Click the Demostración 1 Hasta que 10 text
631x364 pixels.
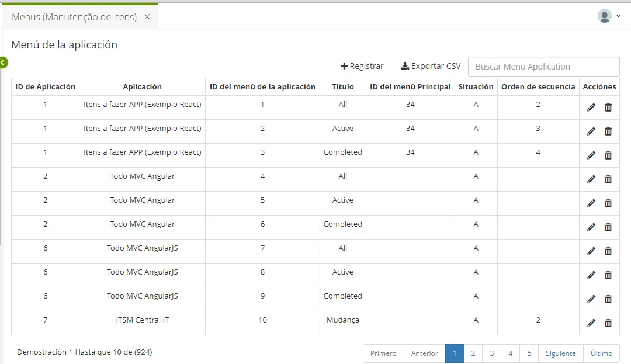point(85,352)
